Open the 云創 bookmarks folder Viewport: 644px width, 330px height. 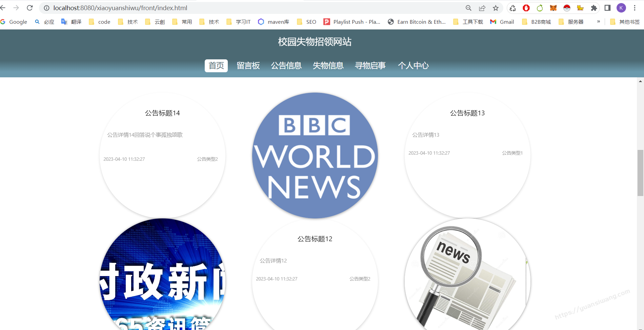155,22
